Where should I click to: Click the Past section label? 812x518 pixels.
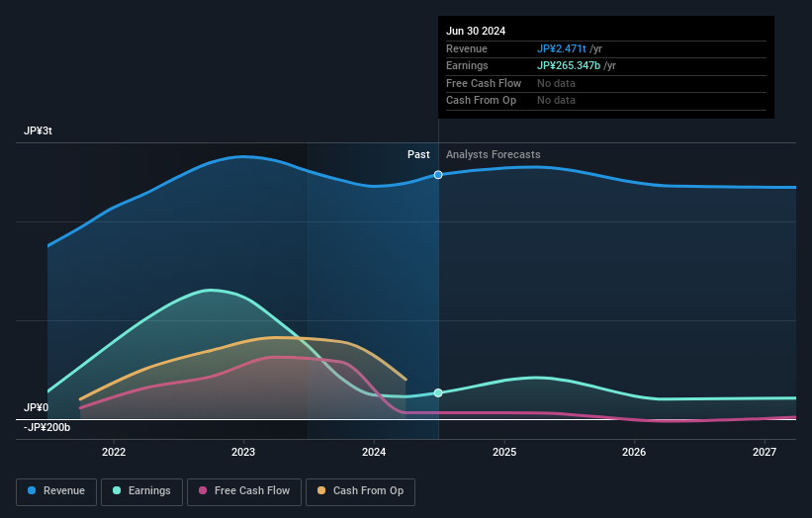point(418,154)
